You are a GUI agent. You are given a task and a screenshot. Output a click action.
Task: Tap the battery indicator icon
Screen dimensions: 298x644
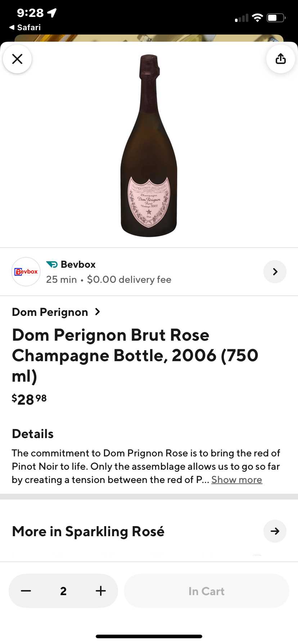pyautogui.click(x=276, y=18)
